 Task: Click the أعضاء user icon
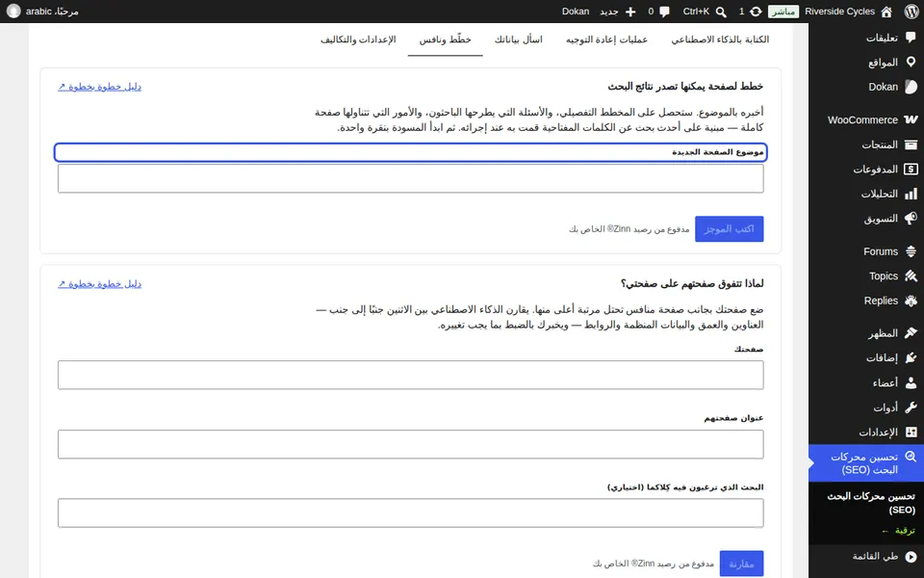coord(911,382)
